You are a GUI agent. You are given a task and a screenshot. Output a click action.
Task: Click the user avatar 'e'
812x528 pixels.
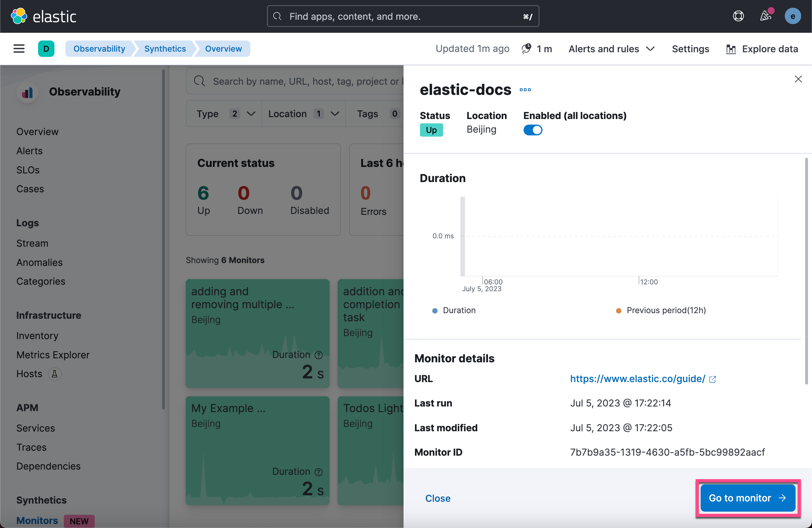coord(792,16)
